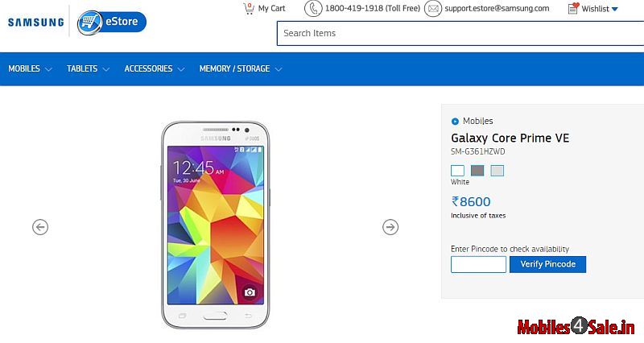Expand the Wishlist dropdown arrow
The height and width of the screenshot is (343, 644).
(615, 9)
